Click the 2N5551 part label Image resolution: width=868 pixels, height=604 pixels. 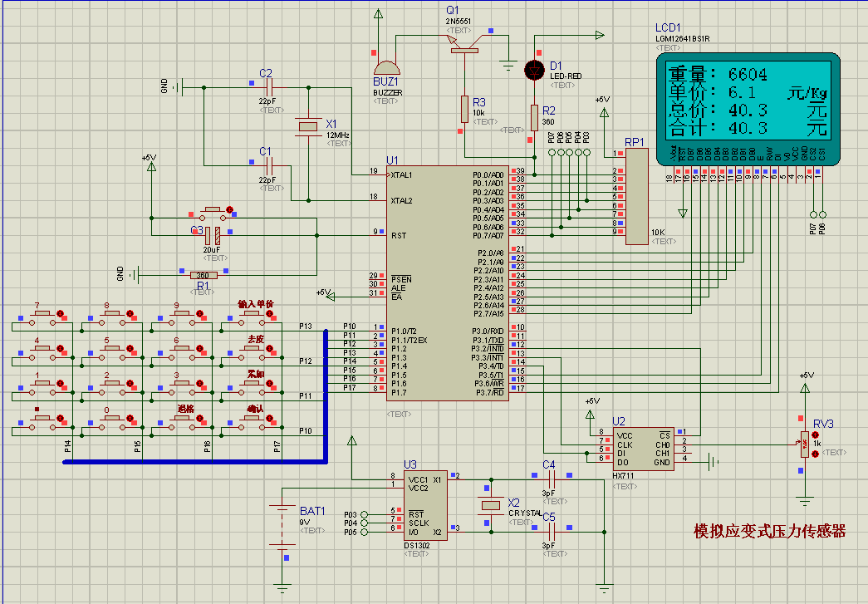click(459, 21)
